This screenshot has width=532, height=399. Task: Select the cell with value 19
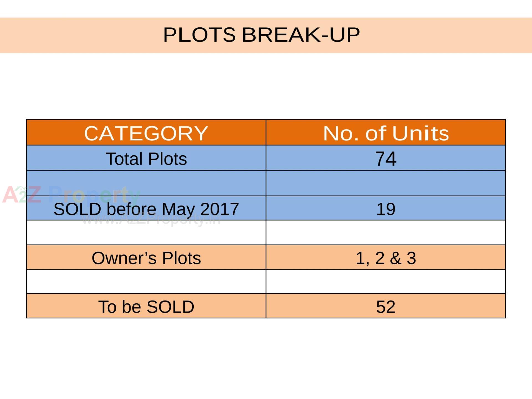click(x=386, y=209)
